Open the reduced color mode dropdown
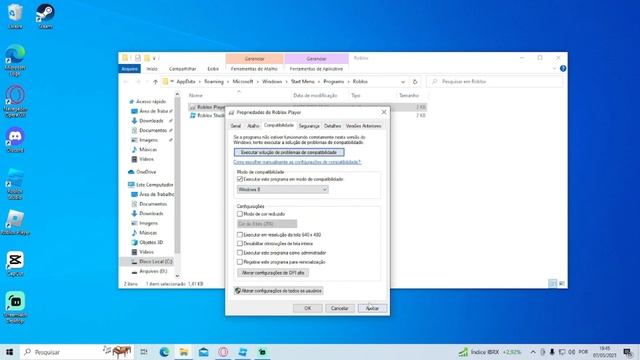The height and width of the screenshot is (360, 640). [267, 224]
